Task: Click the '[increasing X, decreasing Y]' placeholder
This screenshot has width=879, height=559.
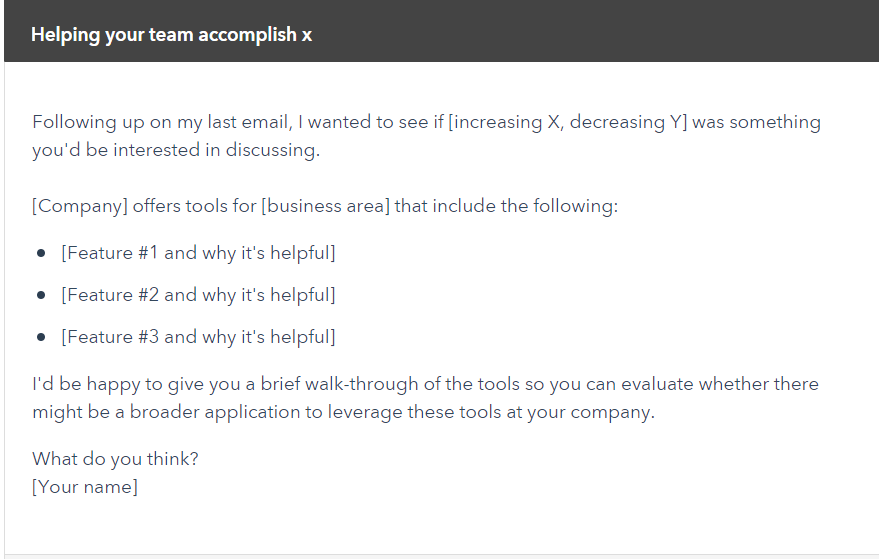Action: coord(567,122)
